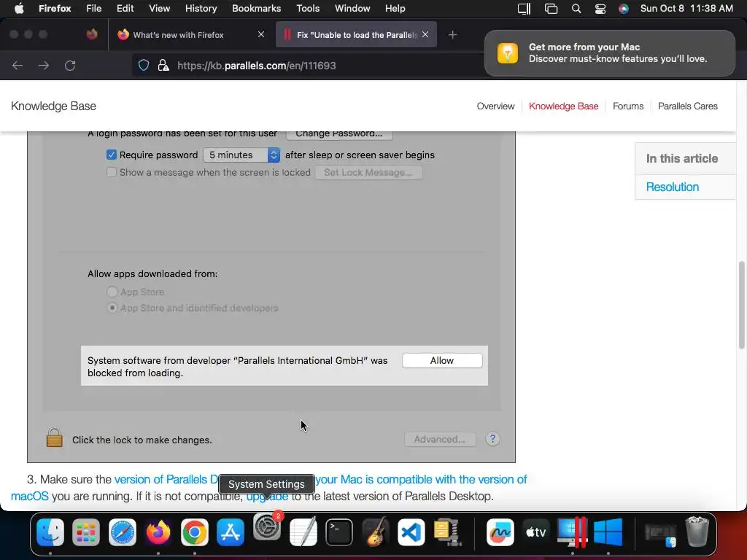Open the Windows VM Dock icon

pos(608,532)
